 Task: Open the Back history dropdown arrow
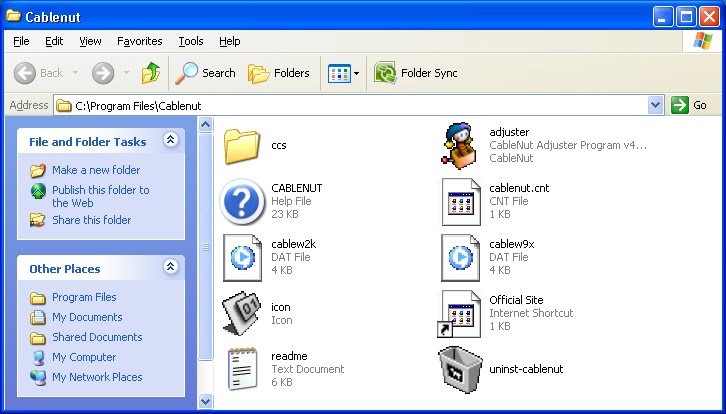tap(75, 73)
